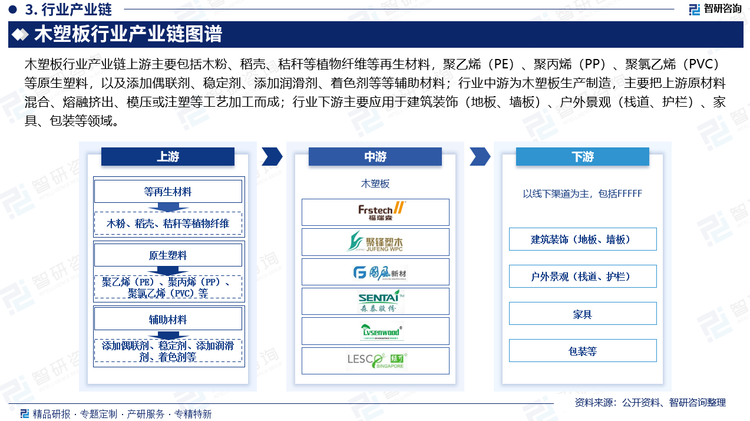Click the 原生塑料 box
This screenshot has width=750, height=421.
(168, 255)
